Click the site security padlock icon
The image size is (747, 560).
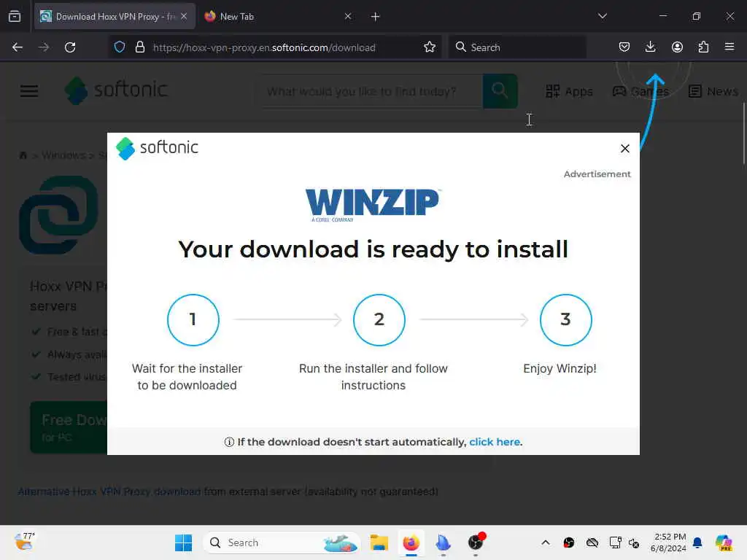[139, 47]
